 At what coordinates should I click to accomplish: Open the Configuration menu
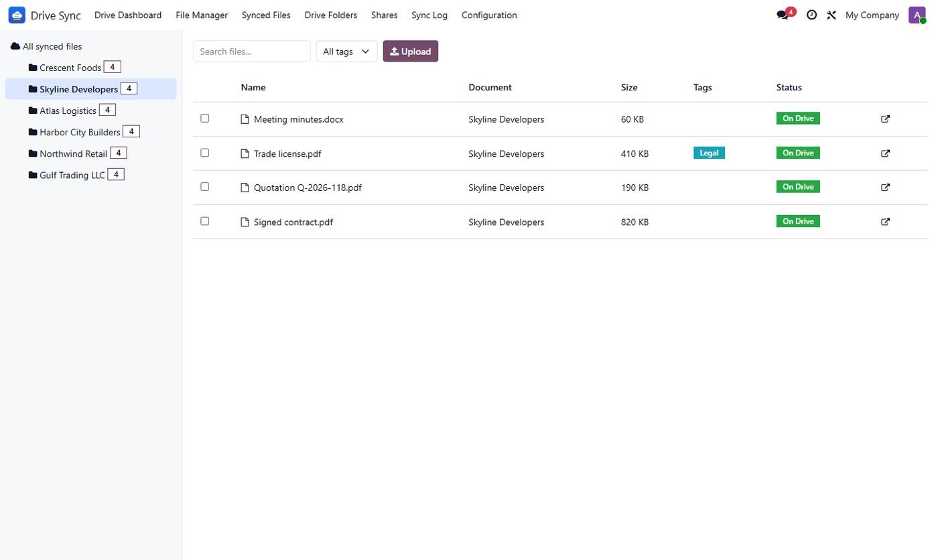pos(489,15)
